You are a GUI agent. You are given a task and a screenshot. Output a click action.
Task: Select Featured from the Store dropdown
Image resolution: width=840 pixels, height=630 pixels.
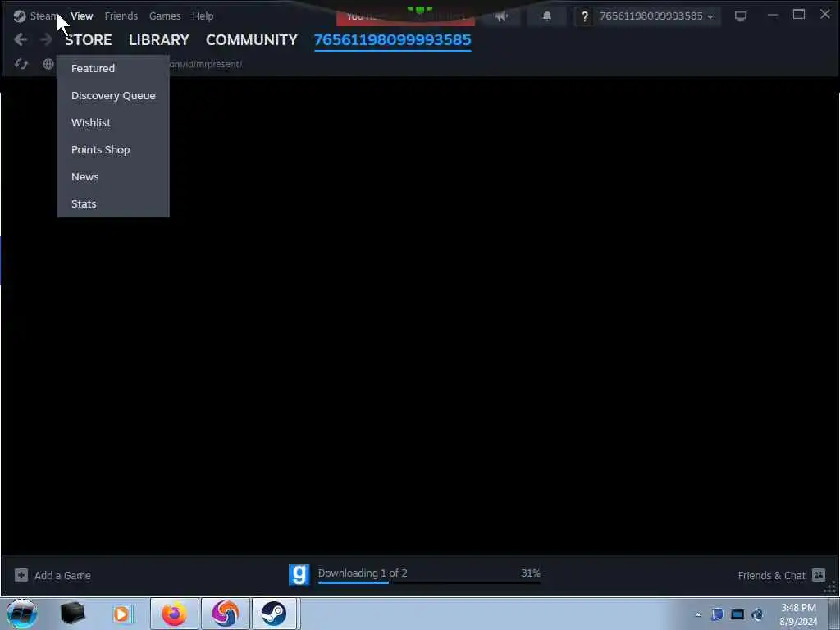tap(112, 69)
